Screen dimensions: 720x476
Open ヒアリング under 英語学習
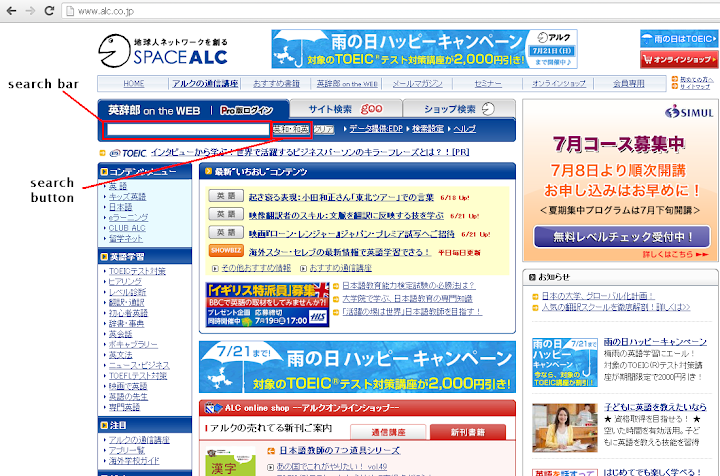click(125, 281)
